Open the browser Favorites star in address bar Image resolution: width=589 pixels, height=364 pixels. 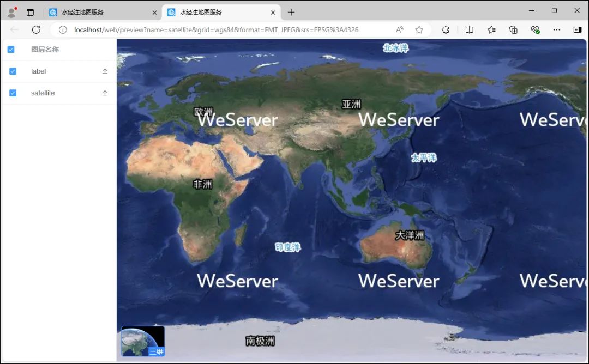(419, 30)
